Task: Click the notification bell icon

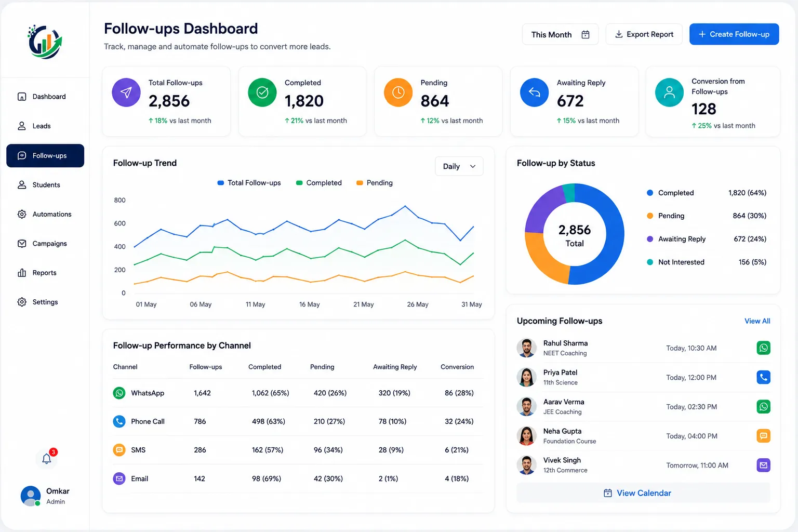Action: (47, 458)
